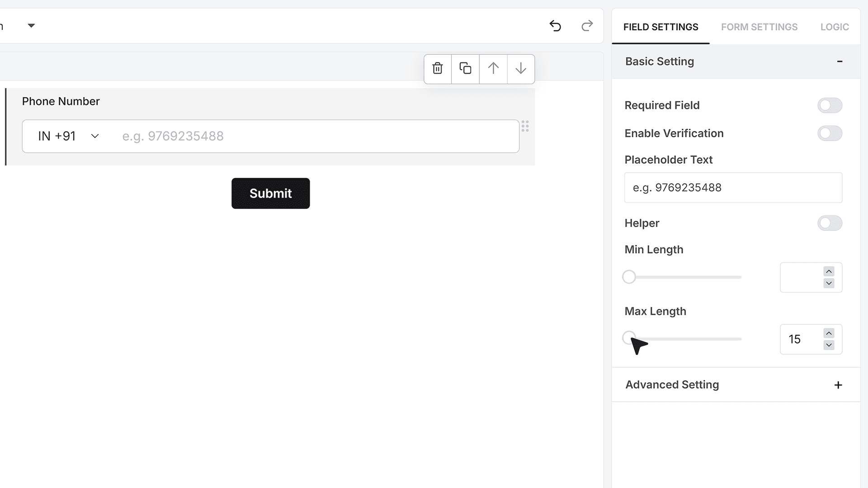The image size is (868, 488).
Task: Open the IN +91 country code dropdown
Action: point(68,136)
